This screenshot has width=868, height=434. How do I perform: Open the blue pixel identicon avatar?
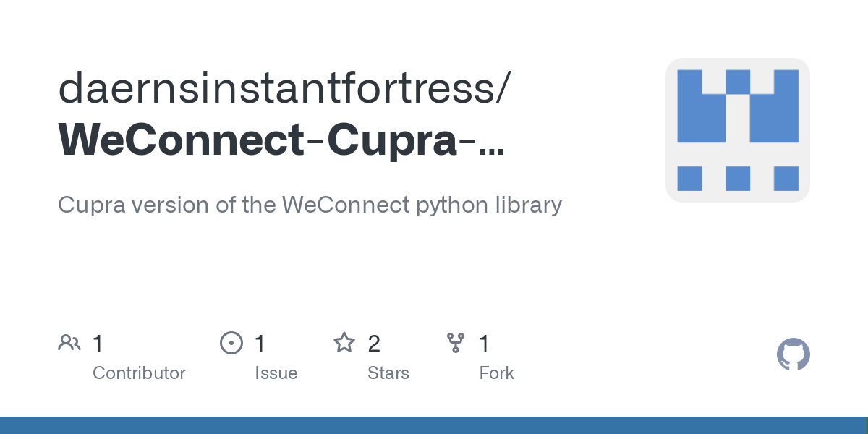pos(737,130)
